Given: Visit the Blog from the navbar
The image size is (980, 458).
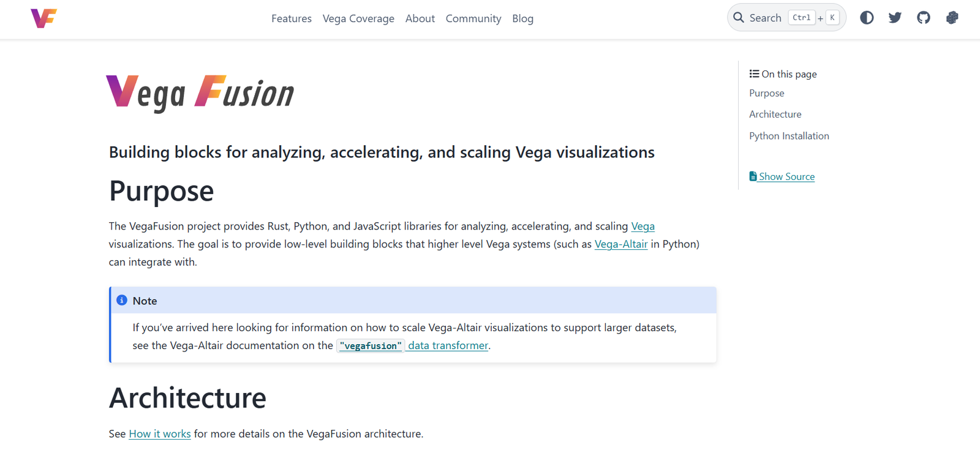Looking at the screenshot, I should (x=522, y=18).
